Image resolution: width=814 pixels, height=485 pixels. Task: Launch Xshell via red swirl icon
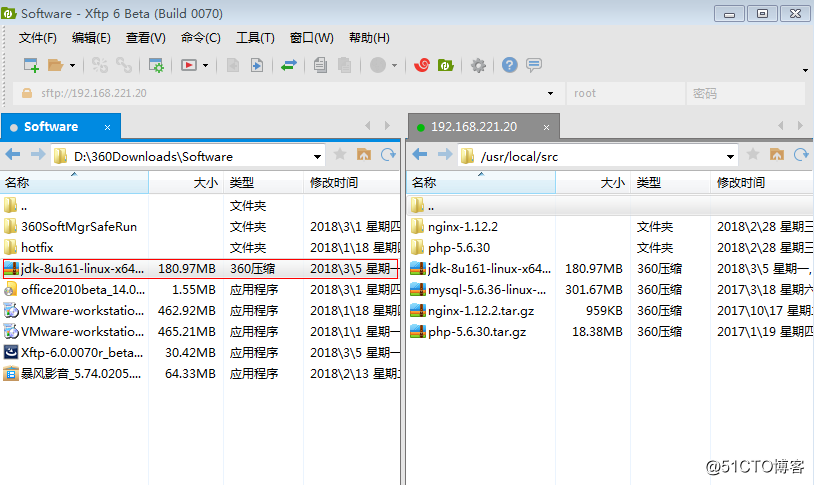(x=422, y=65)
